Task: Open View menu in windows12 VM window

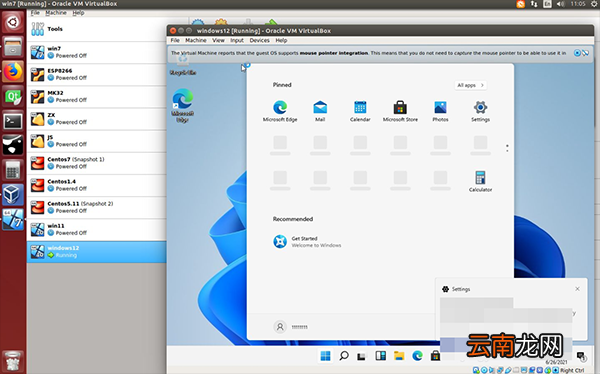Action: 218,40
